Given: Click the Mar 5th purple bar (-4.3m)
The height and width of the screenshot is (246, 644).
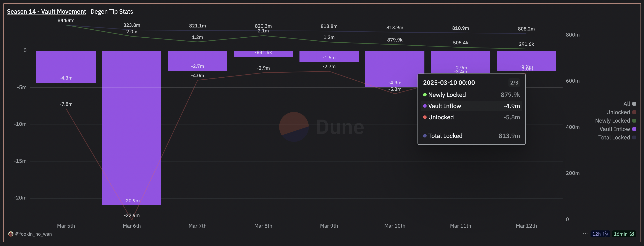Looking at the screenshot, I should click(x=66, y=67).
